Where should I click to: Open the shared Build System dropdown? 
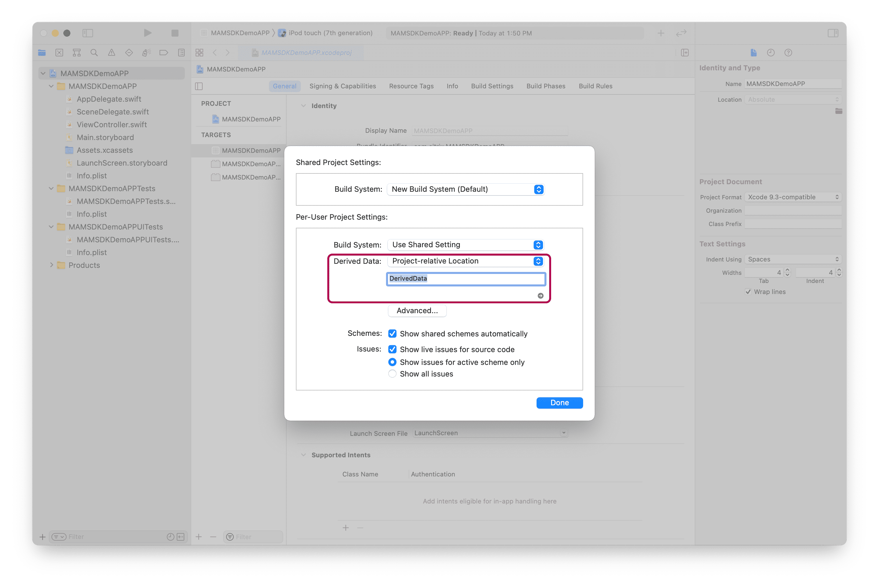[x=466, y=189]
